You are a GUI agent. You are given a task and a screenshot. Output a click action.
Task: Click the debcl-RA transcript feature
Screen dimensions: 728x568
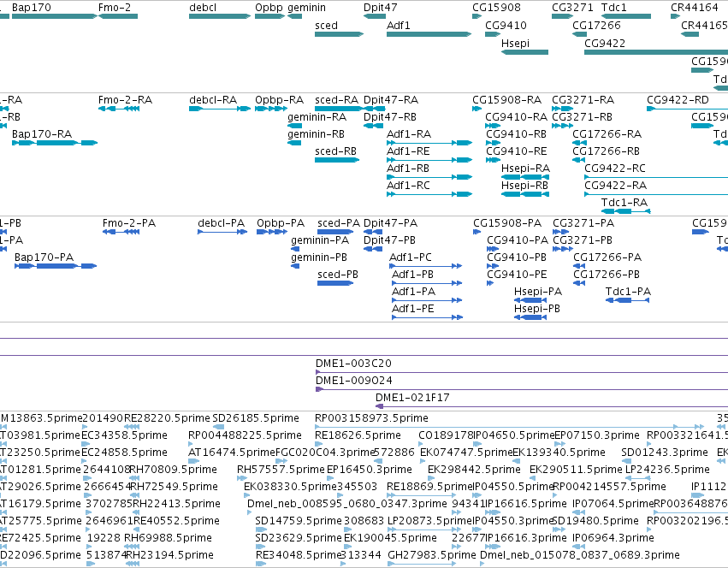tap(220, 109)
